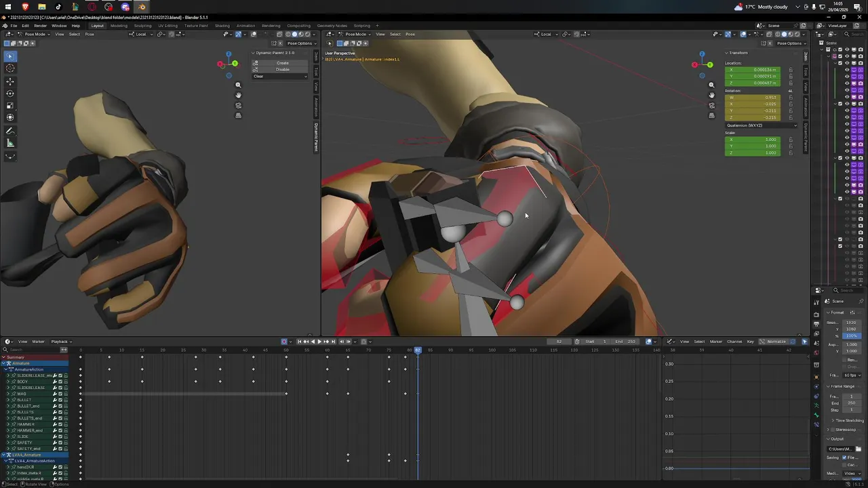Click the Windows Start button
The width and height of the screenshot is (868, 488).
click(8, 7)
